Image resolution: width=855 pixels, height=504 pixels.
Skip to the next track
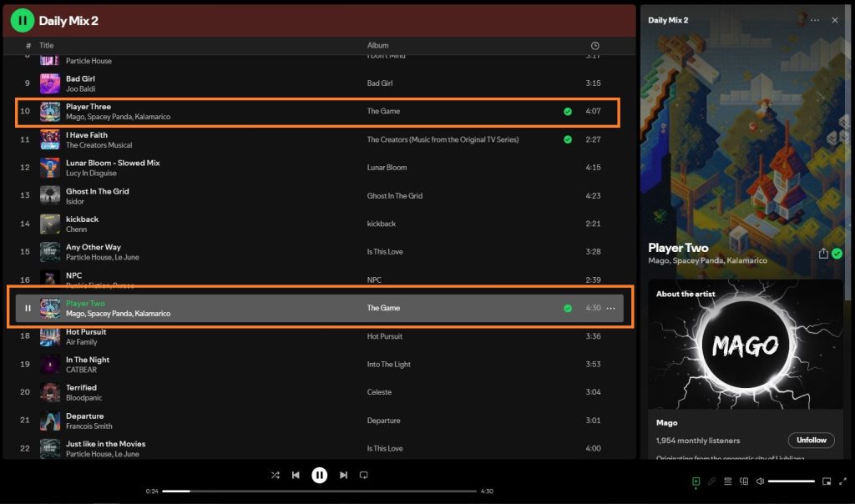coord(343,475)
